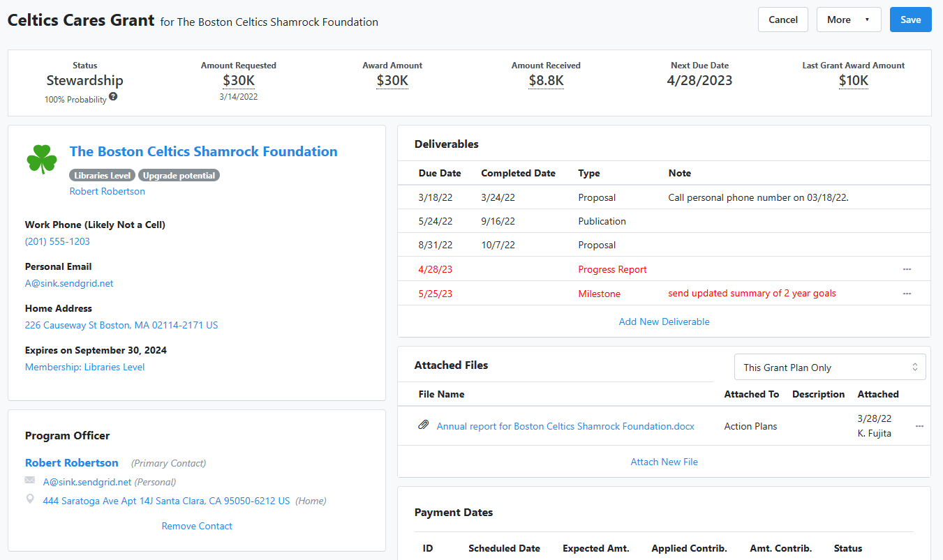Image resolution: width=943 pixels, height=560 pixels.
Task: Open the More dropdown menu
Action: coord(849,20)
